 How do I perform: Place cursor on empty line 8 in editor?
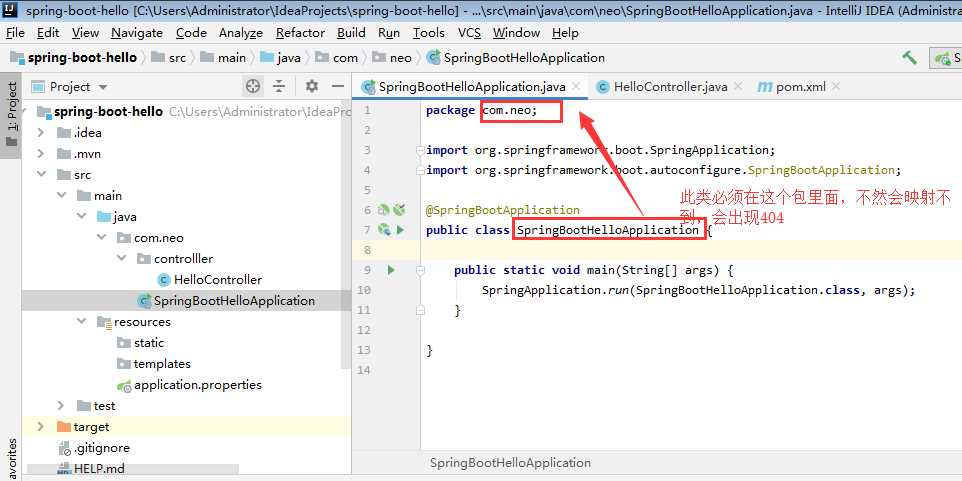(x=691, y=250)
